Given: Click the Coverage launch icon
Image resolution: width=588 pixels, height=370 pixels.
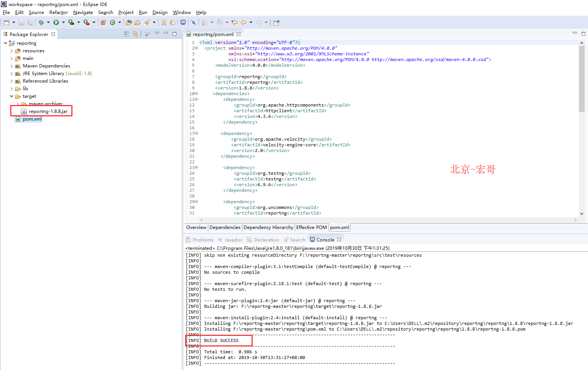Looking at the screenshot, I should [71, 22].
